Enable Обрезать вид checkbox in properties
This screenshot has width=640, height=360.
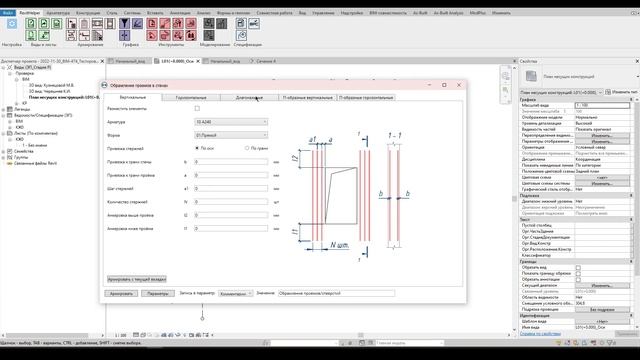pos(578,268)
